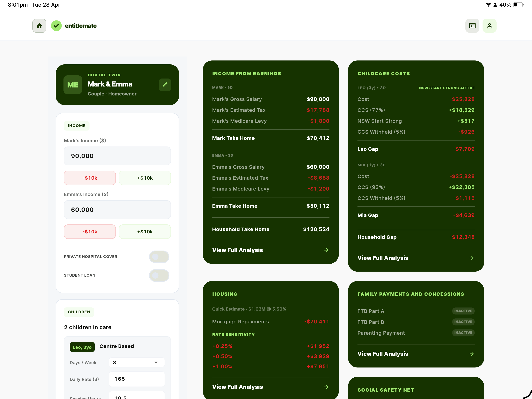Click the ME avatar badge
Viewport: 532px width, 399px height.
click(x=73, y=85)
